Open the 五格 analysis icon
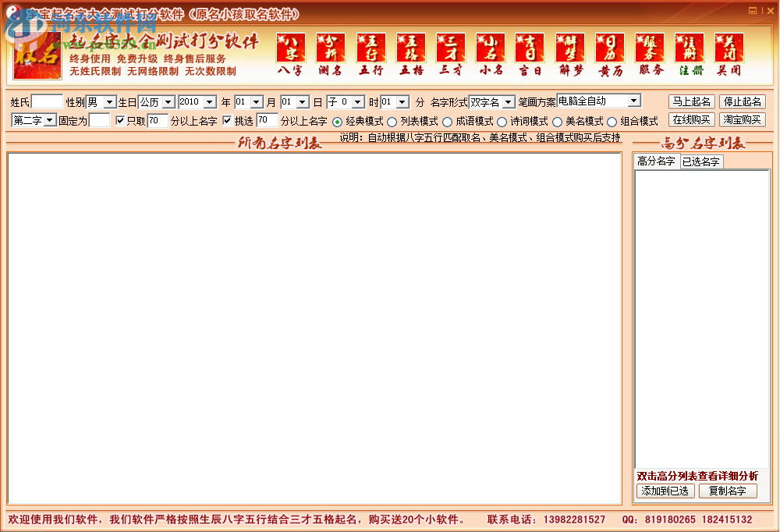The height and width of the screenshot is (532, 780). (x=411, y=47)
